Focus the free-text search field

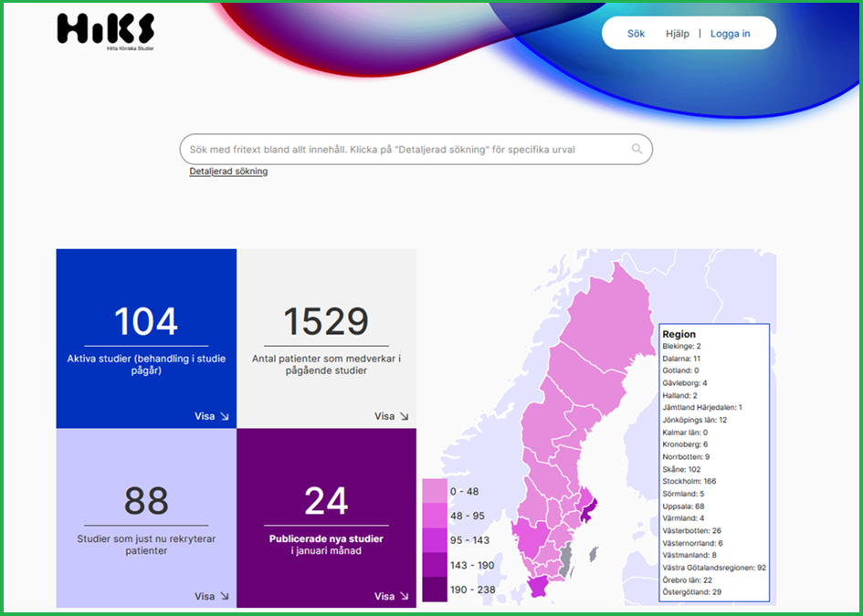pos(402,149)
